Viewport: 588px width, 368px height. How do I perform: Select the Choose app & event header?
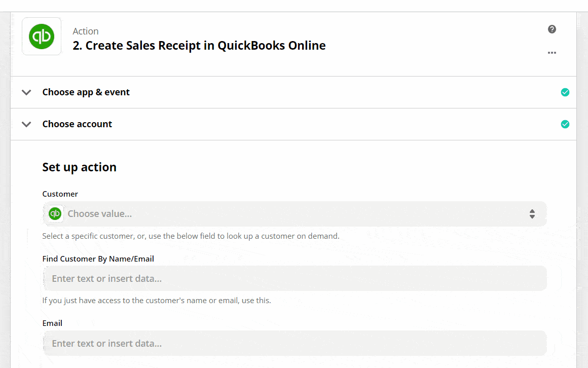(86, 92)
